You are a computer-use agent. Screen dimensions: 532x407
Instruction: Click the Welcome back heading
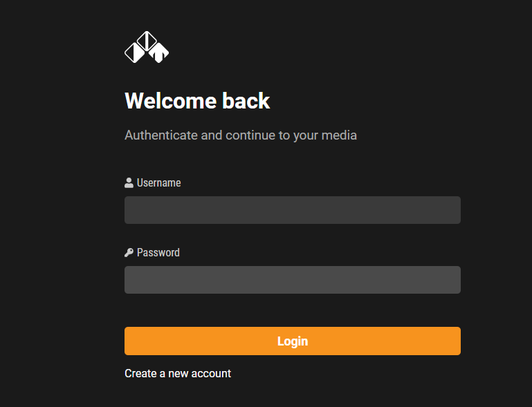pos(197,101)
